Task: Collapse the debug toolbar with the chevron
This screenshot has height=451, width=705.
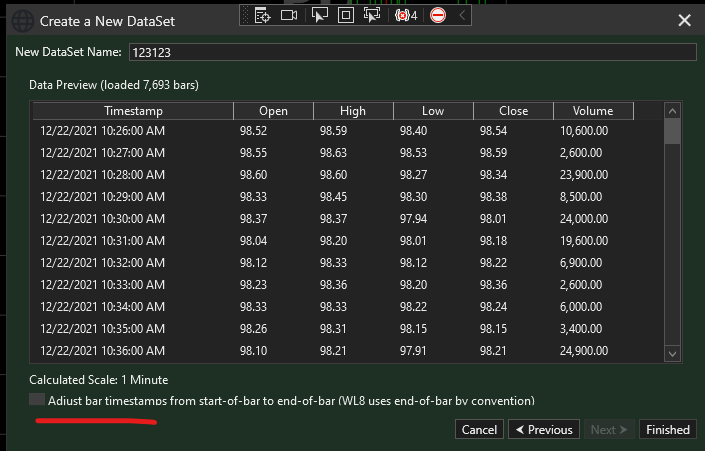Action: [462, 15]
